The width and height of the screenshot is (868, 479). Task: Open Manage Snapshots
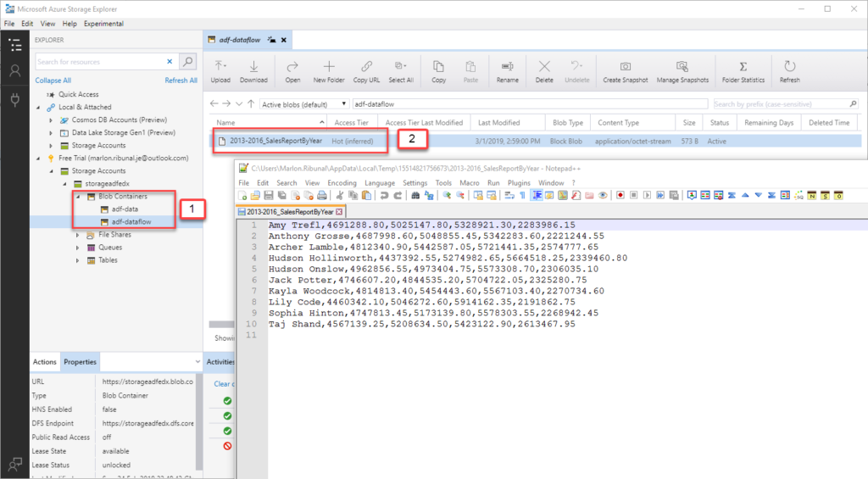[x=682, y=72]
